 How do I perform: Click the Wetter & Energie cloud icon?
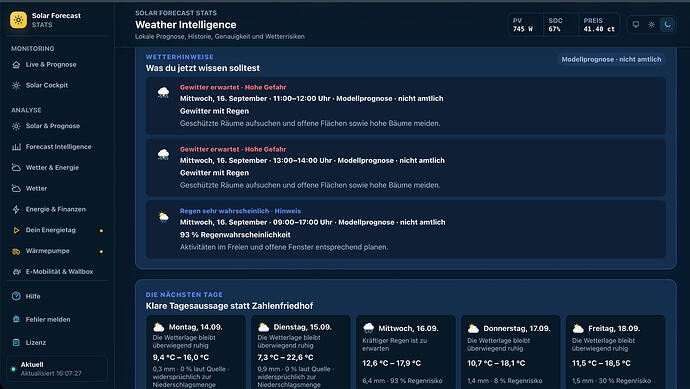coord(16,168)
